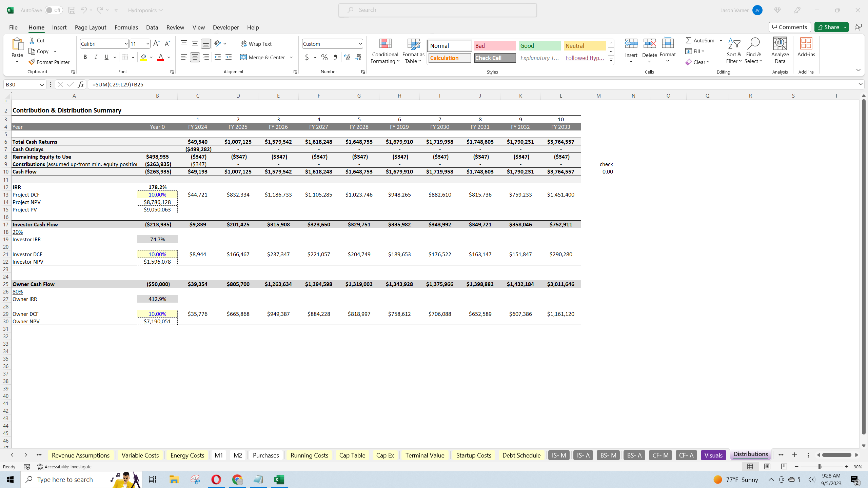Screen dimensions: 868x488
Task: Click the Share button
Action: [829, 27]
